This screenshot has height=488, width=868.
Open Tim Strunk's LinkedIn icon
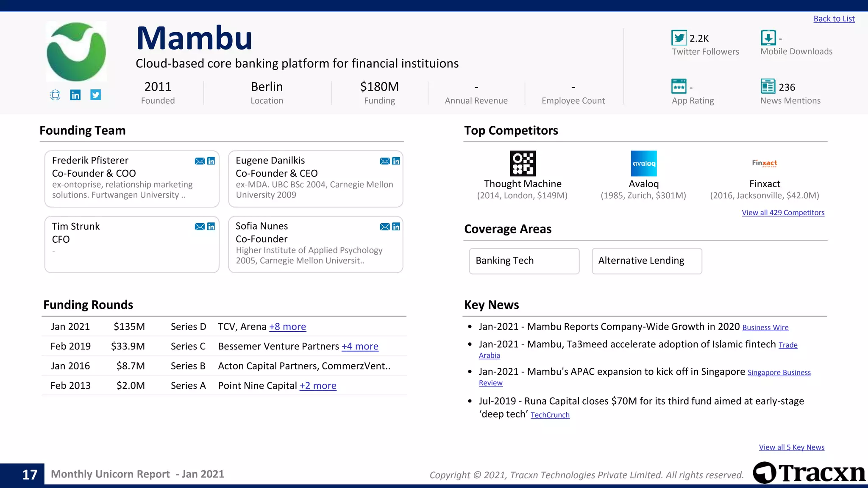211,227
